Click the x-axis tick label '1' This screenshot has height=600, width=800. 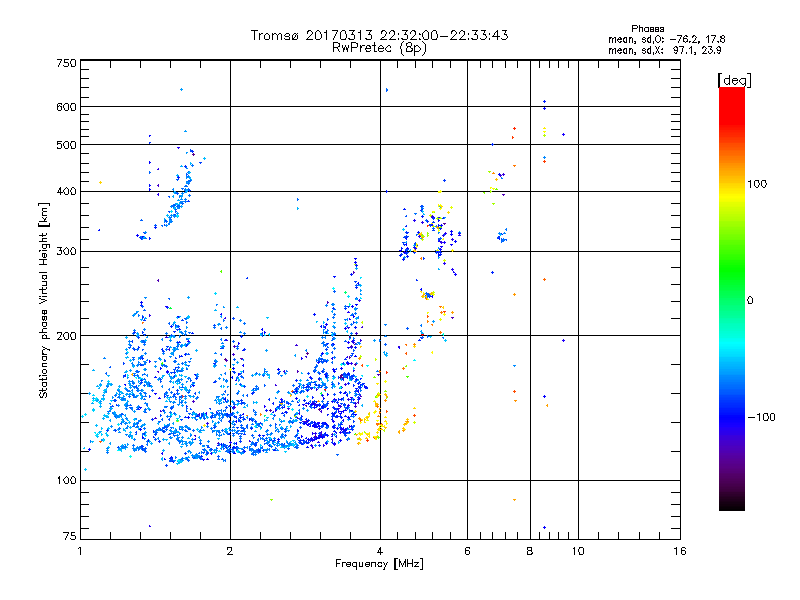click(x=80, y=551)
